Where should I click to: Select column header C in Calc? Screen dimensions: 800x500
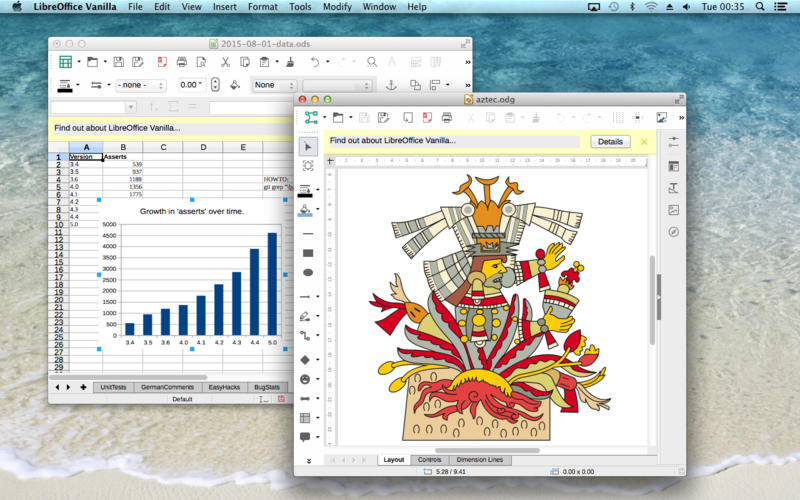[x=163, y=147]
